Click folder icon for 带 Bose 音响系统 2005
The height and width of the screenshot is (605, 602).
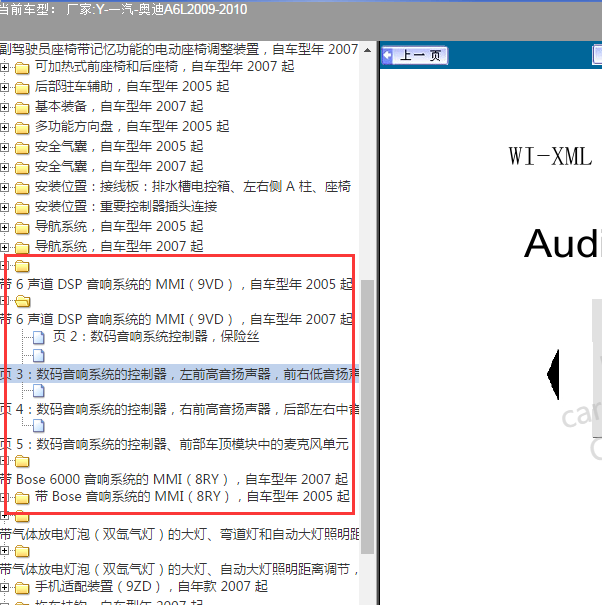22,498
